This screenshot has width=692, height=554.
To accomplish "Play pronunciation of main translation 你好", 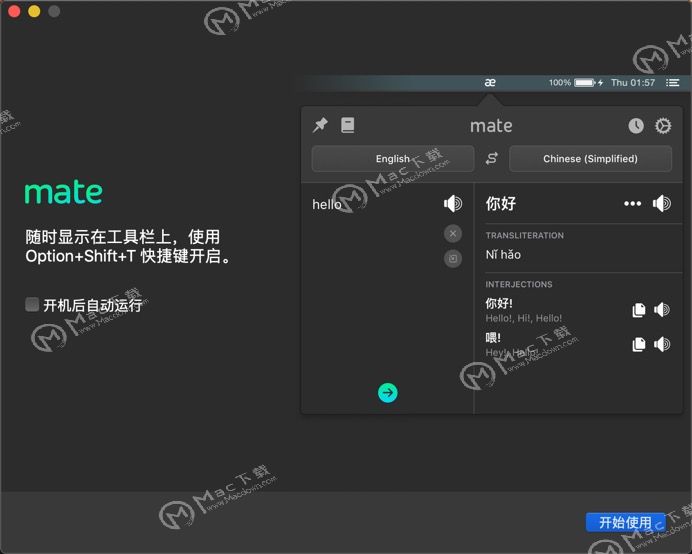I will (x=662, y=204).
